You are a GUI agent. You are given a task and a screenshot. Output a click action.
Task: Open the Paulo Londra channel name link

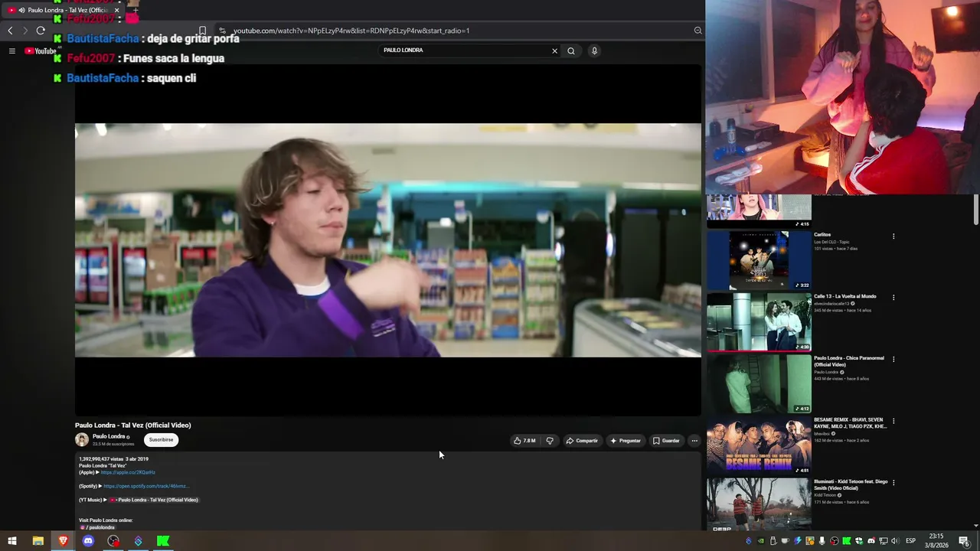coord(109,436)
